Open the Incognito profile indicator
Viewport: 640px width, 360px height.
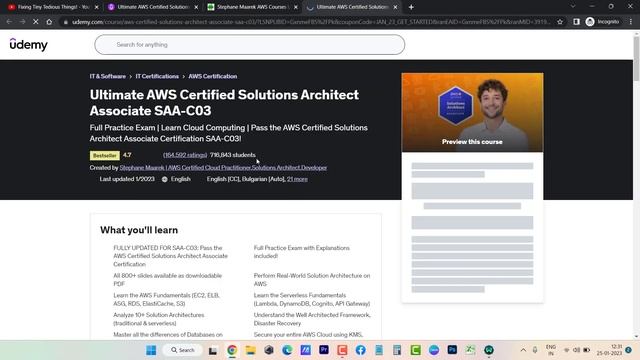point(602,22)
